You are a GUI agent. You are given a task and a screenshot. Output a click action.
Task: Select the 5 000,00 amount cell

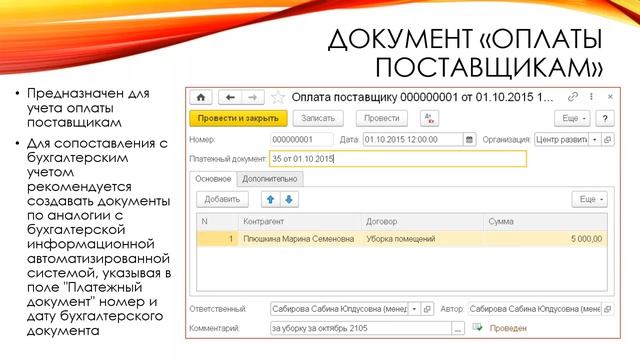[x=545, y=239]
